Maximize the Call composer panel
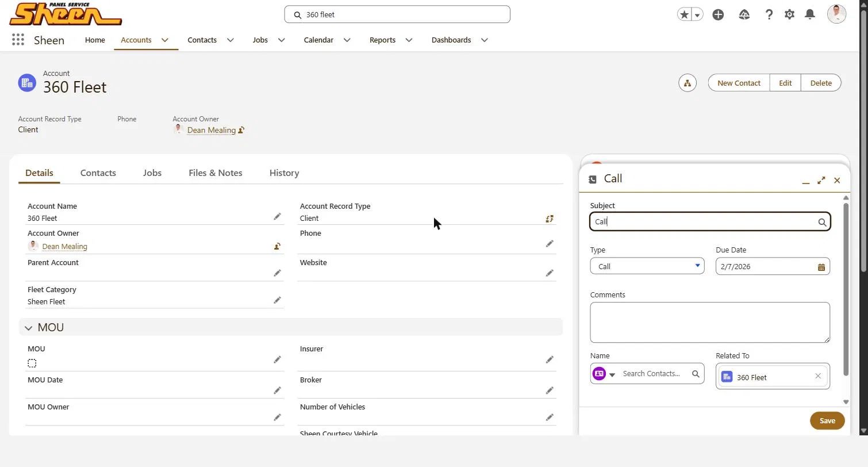 (x=821, y=181)
